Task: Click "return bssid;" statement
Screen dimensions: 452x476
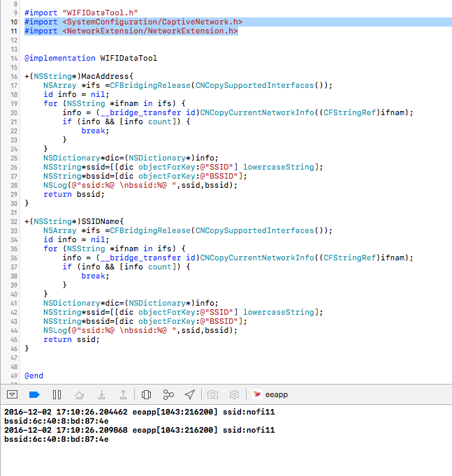Action: 74,194
